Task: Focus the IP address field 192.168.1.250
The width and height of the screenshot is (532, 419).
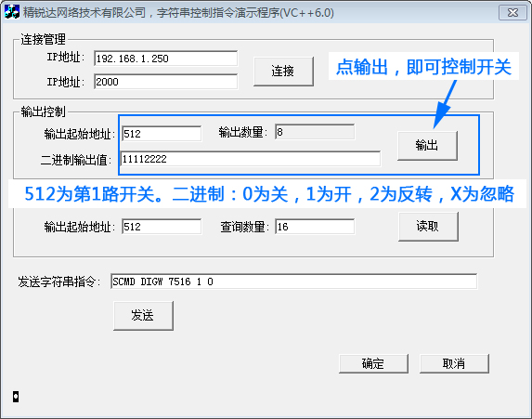Action: (165, 59)
